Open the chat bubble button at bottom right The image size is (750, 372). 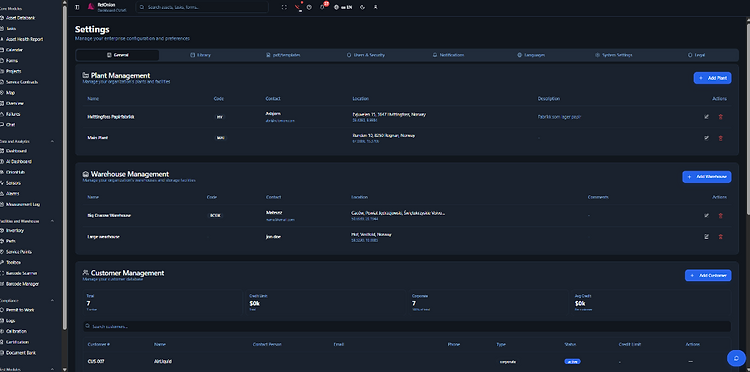click(x=736, y=358)
